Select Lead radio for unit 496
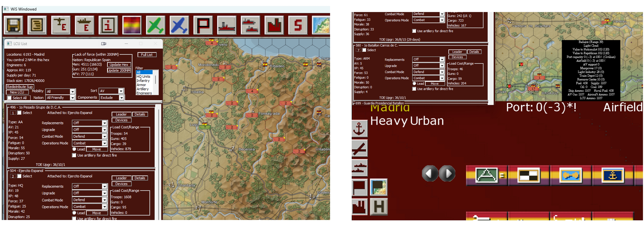The width and height of the screenshot is (644, 226). (74, 149)
